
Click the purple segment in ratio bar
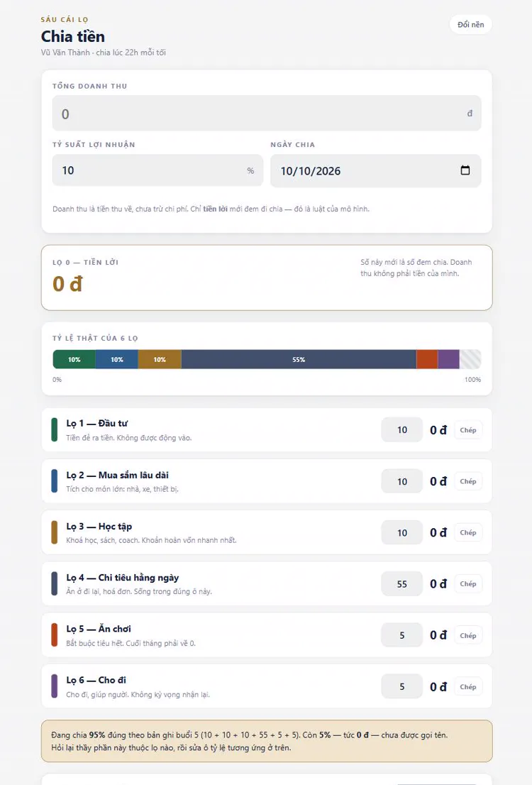pos(448,359)
